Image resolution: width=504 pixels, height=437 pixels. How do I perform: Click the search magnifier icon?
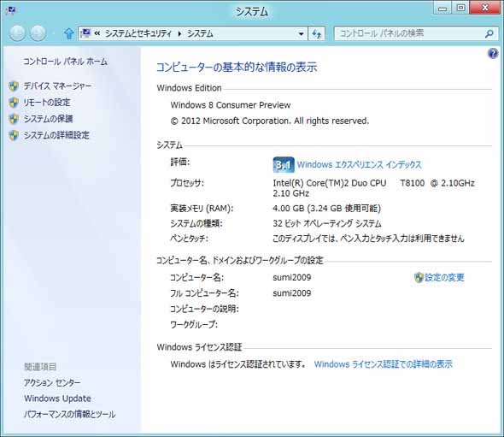tap(489, 33)
